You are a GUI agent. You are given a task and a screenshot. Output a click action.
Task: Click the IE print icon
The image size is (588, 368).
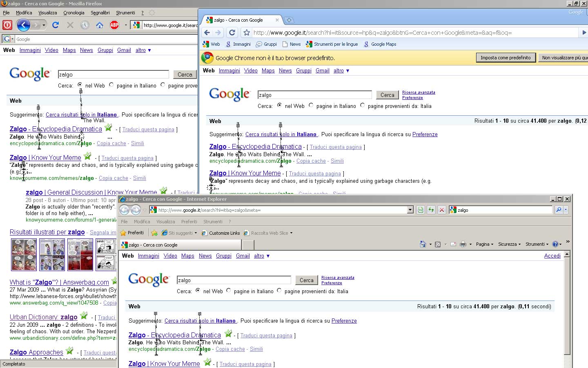coord(463,244)
